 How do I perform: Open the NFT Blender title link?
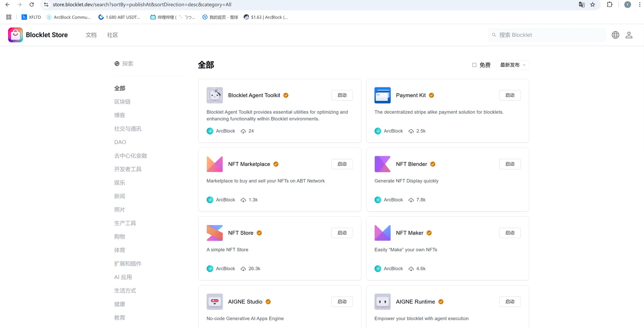411,164
